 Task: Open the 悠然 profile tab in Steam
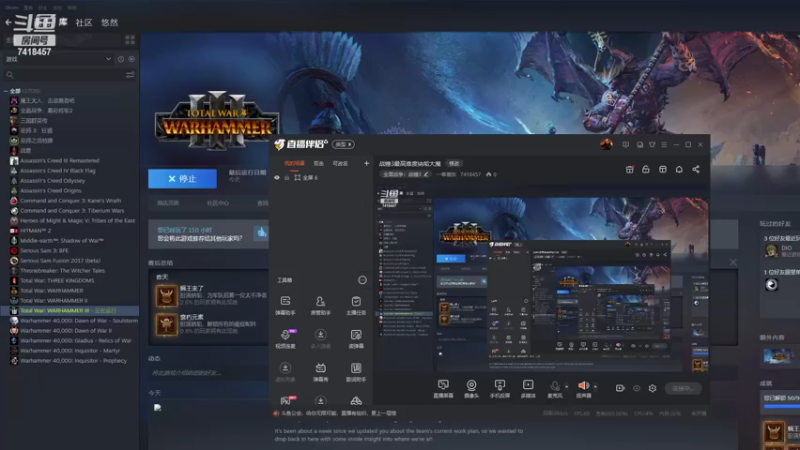coord(109,22)
